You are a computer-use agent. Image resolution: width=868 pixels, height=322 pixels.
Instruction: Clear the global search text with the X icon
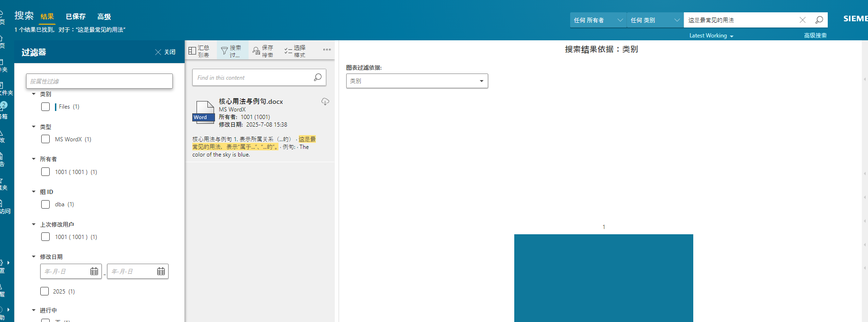(x=803, y=20)
